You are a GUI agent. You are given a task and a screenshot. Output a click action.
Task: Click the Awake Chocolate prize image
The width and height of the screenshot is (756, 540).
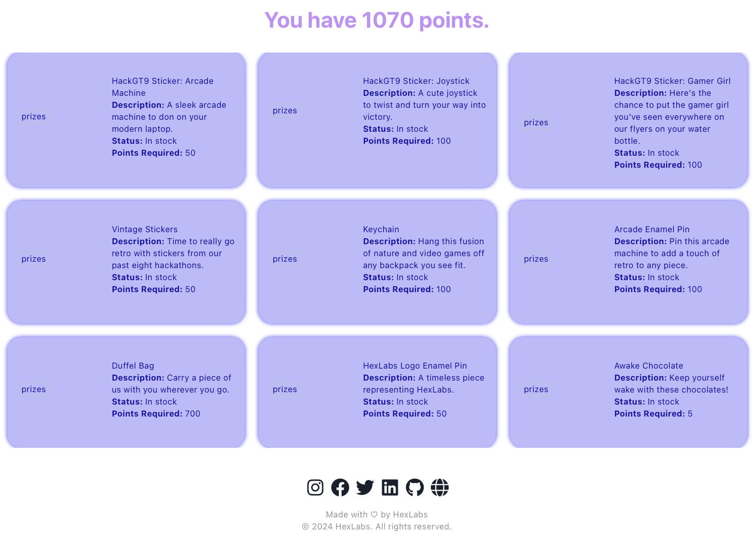(537, 389)
